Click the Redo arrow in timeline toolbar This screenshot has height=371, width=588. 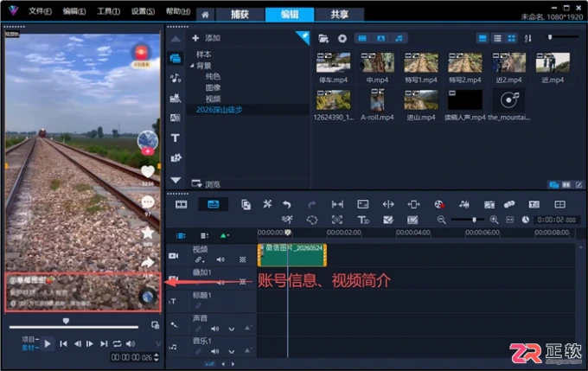coord(311,204)
